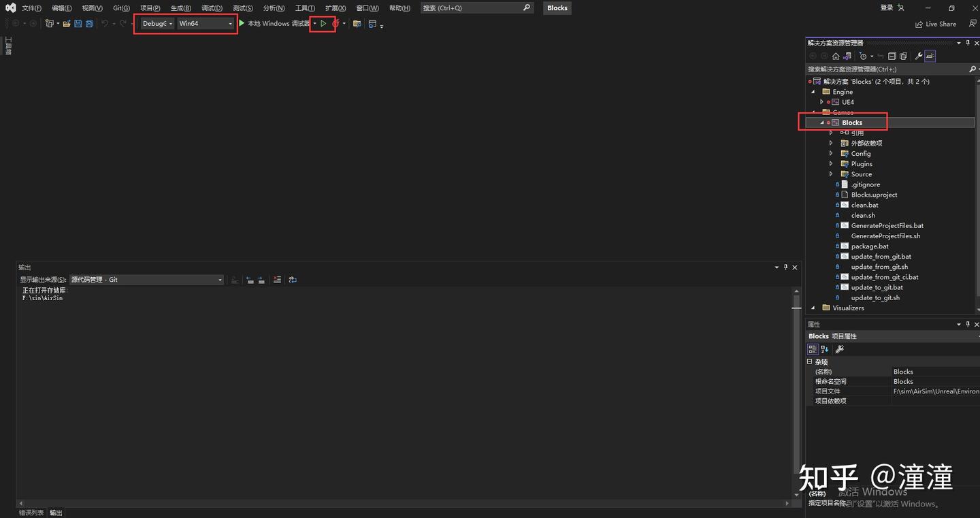The height and width of the screenshot is (518, 980).
Task: Click 登录 sign-in link
Action: coord(887,8)
